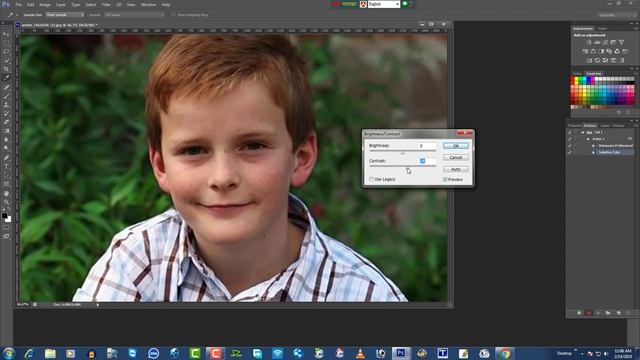
Task: Toggle Quick Mask mode icon
Action: tap(6, 227)
